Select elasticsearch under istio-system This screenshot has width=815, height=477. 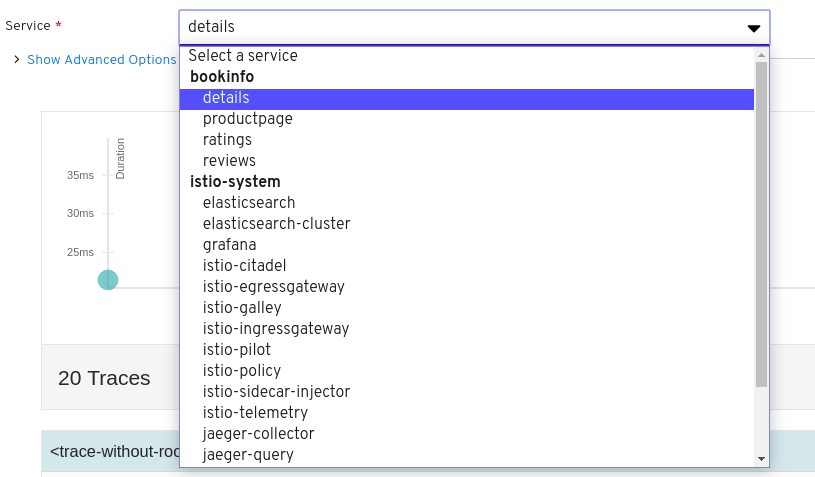point(467,203)
